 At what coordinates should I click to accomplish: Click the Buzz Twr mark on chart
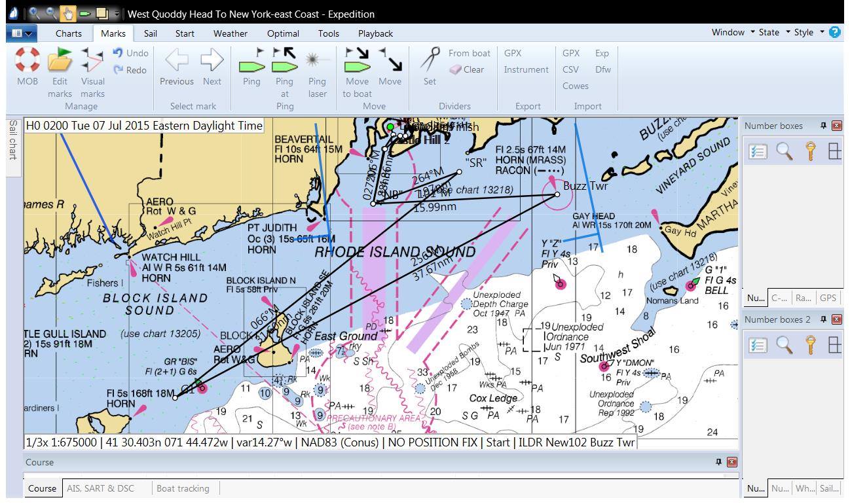click(557, 194)
